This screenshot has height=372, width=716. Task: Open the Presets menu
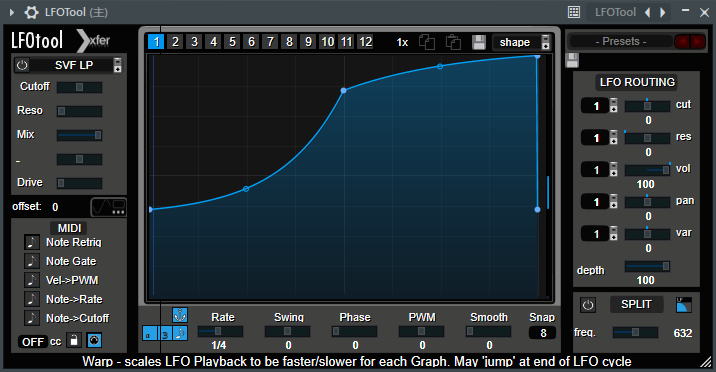click(621, 42)
